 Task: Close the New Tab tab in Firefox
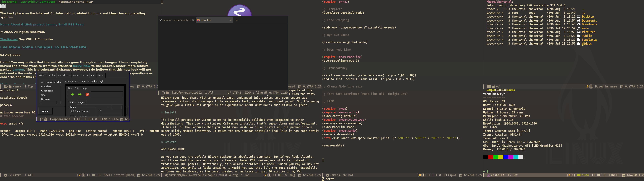231,20
